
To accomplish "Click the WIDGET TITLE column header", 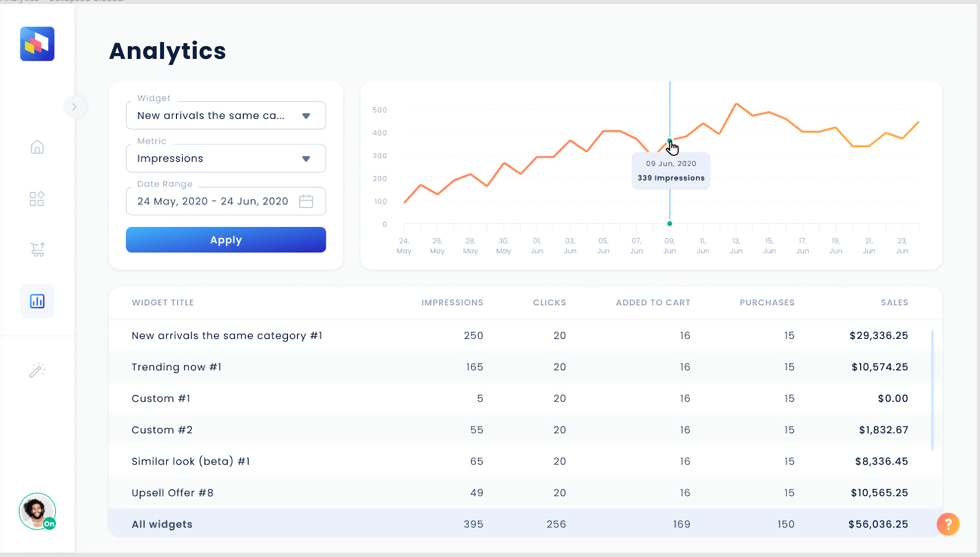I will pyautogui.click(x=162, y=303).
